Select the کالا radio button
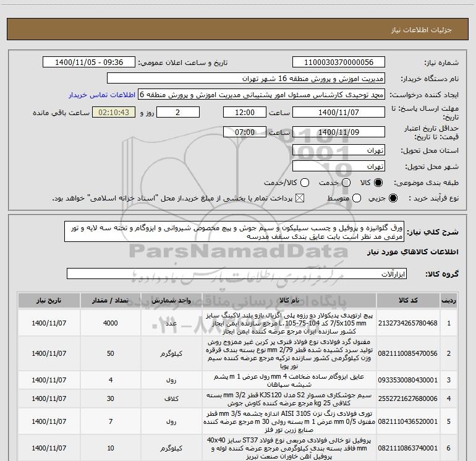The width and height of the screenshot is (476, 461). [x=378, y=183]
